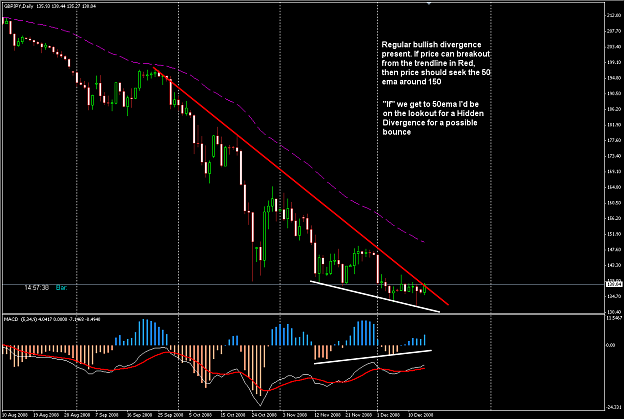
Task: Click the 3 Nov 2008 date on time axis
Action: (295, 415)
